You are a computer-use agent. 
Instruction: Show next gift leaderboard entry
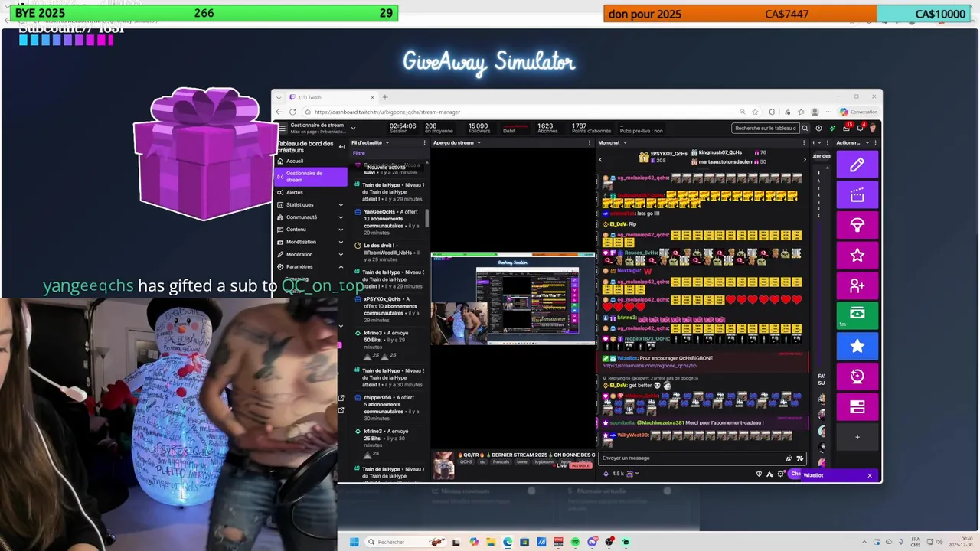click(804, 159)
